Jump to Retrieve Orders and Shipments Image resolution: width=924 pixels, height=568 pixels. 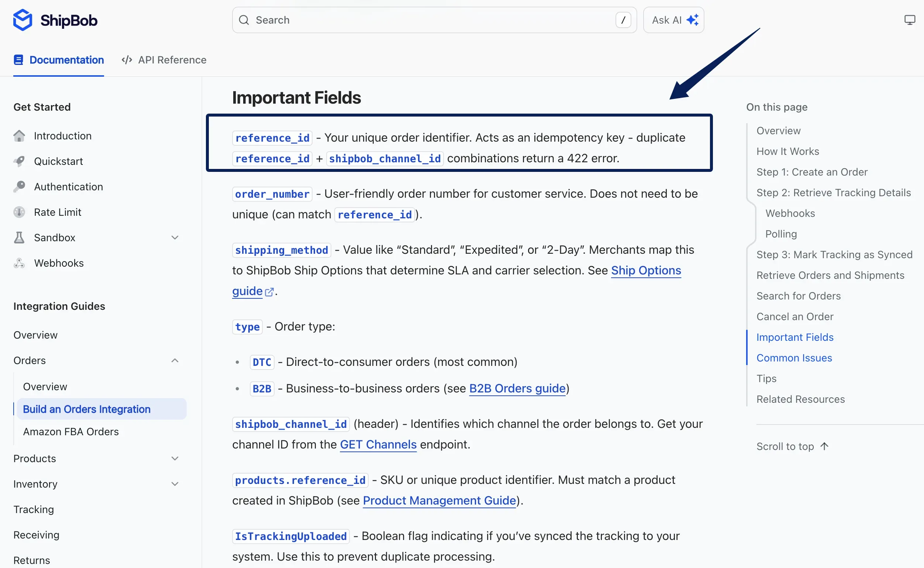[x=830, y=276]
